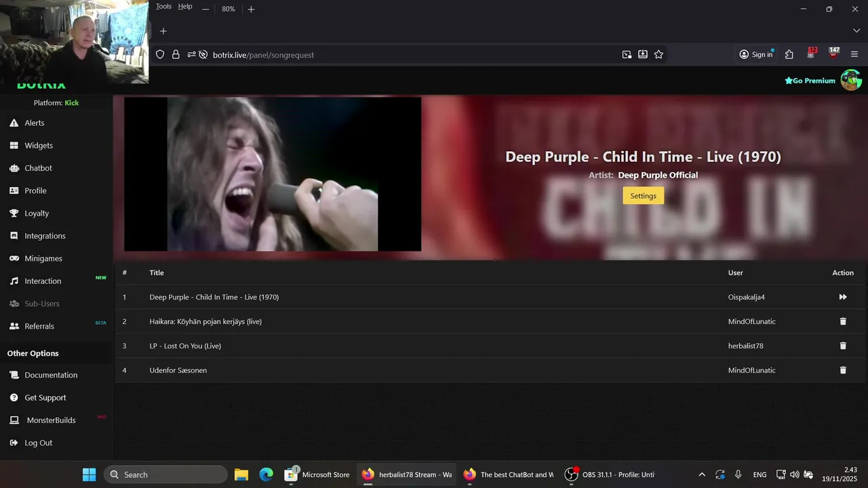Click the Deep Purple Official artist name
The width and height of the screenshot is (868, 488).
[658, 175]
